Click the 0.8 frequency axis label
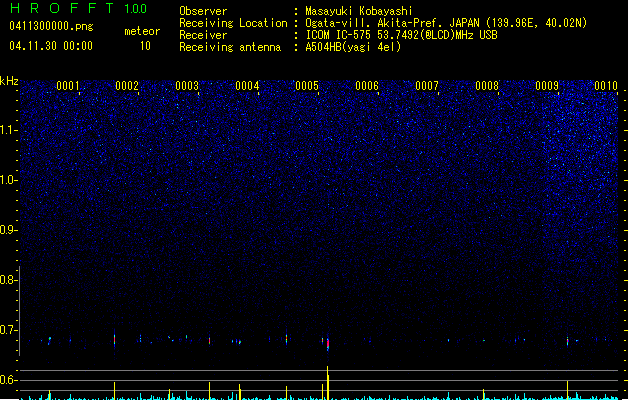Image resolution: width=629 pixels, height=400 pixels. pyautogui.click(x=9, y=280)
